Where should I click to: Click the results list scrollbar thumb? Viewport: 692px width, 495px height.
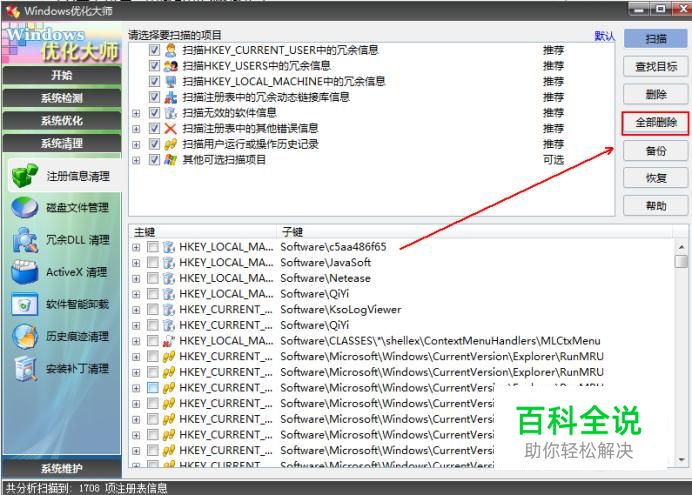coord(681,261)
